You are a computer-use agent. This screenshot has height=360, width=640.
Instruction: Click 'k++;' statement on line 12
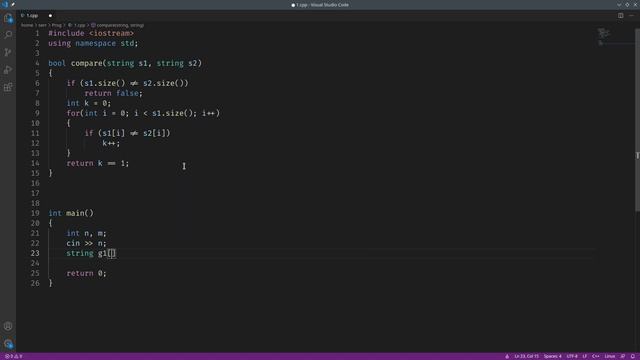(x=111, y=143)
